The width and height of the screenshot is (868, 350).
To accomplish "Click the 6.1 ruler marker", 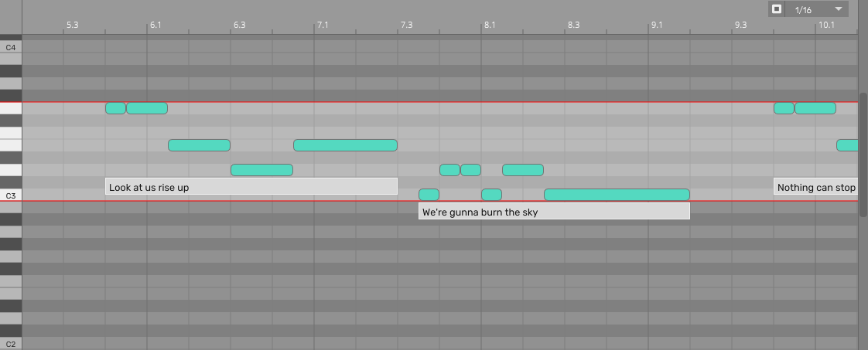I will (x=155, y=25).
